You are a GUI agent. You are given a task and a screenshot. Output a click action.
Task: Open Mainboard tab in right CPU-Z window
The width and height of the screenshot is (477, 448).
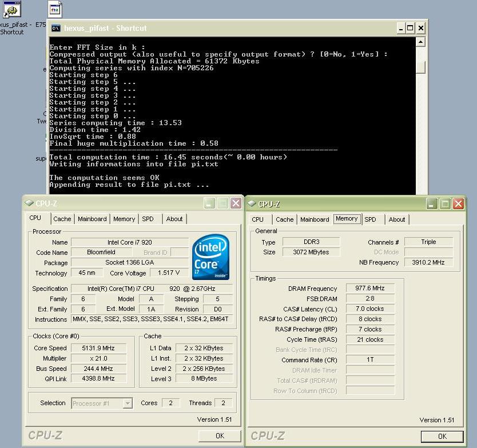[315, 219]
